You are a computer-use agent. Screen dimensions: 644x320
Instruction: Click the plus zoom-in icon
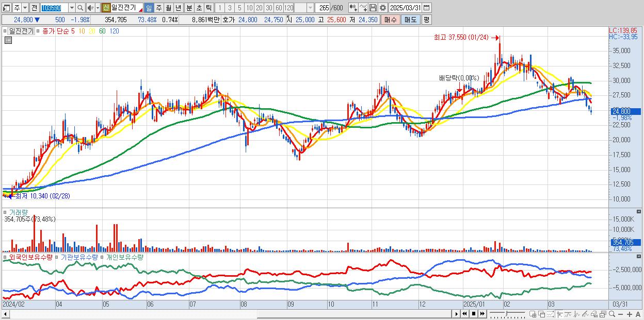[630, 314]
